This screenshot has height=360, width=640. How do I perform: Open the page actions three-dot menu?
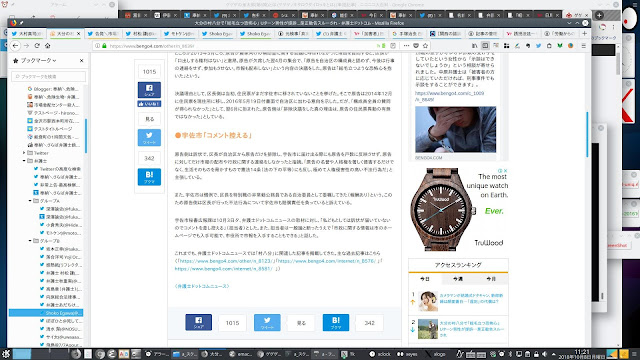pos(406,46)
